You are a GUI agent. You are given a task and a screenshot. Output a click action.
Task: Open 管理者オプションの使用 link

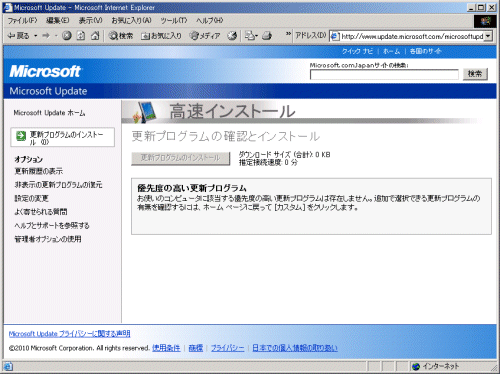tap(48, 239)
